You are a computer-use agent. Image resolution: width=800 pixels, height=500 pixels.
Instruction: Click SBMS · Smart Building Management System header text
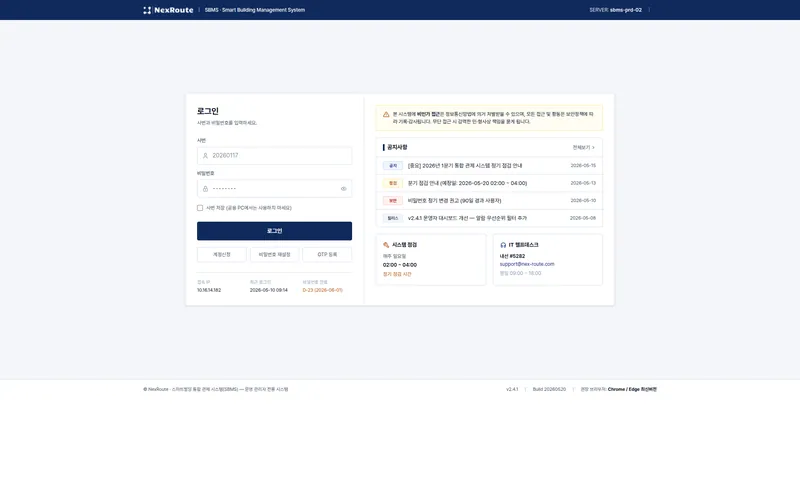255,10
